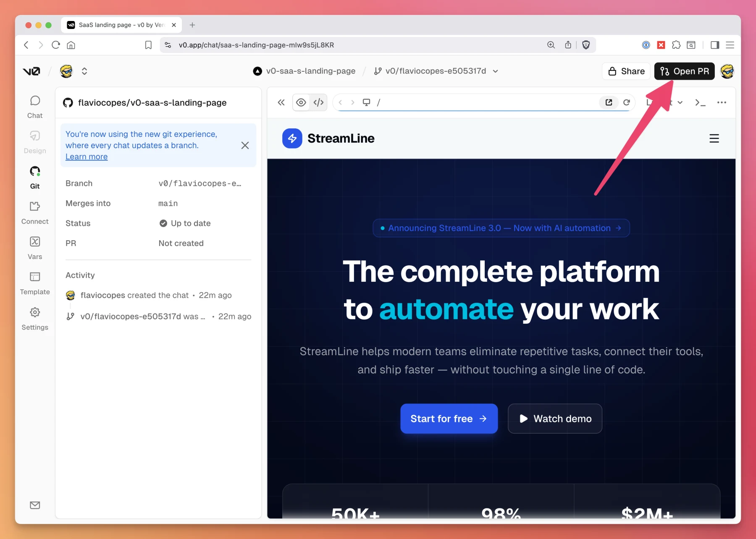Go back in preview navigation

pos(341,102)
